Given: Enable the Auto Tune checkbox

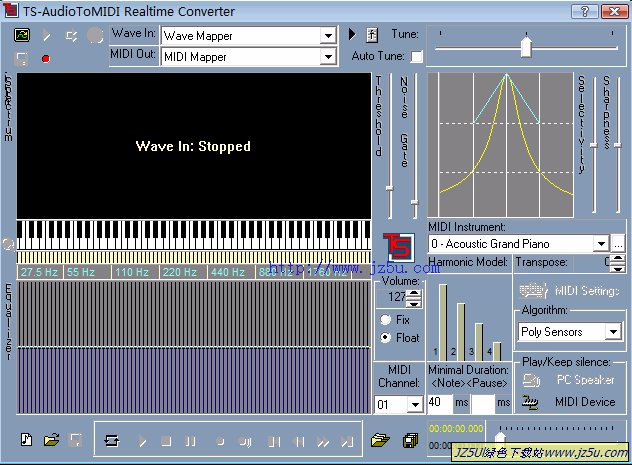Looking at the screenshot, I should click(416, 56).
